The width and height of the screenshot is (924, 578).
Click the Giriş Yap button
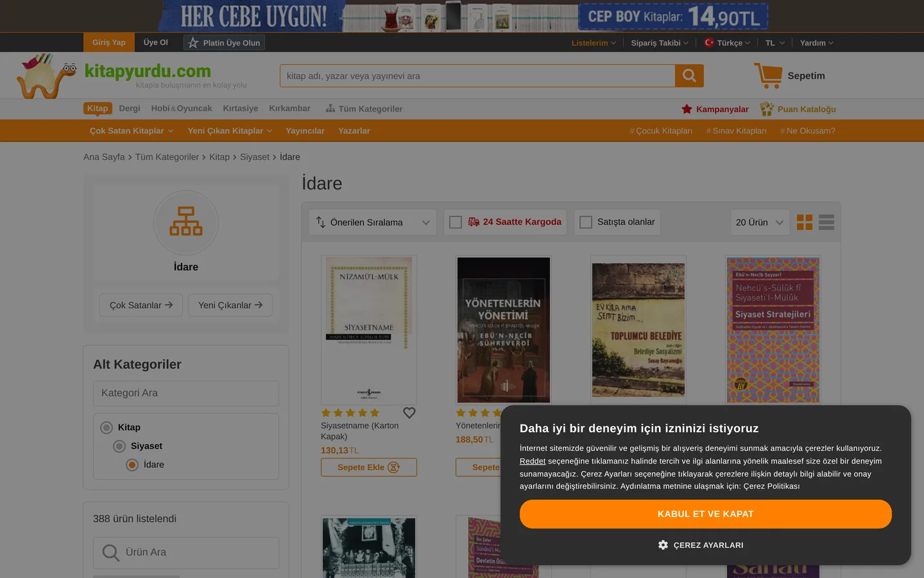(109, 42)
